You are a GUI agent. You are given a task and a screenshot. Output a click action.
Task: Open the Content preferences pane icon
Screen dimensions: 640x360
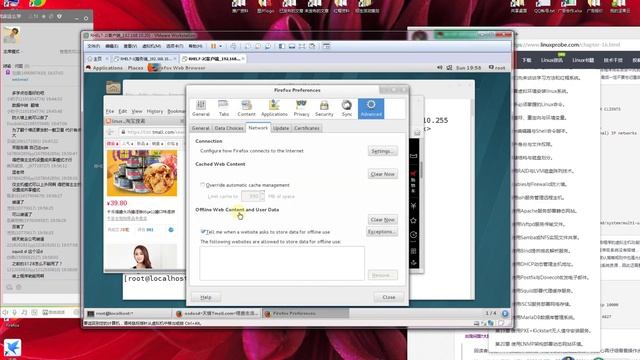pos(246,109)
